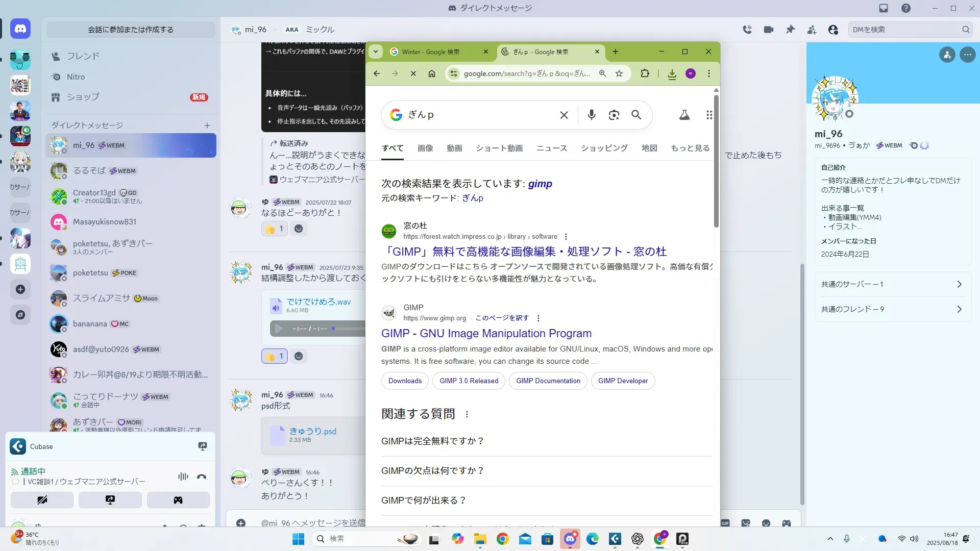Start a voice call with mi_96
Screen dimensions: 980x551
tap(747, 30)
